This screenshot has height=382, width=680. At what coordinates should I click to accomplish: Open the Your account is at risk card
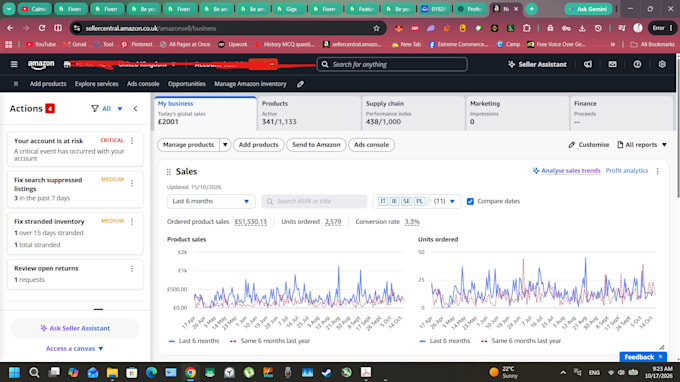coord(75,149)
